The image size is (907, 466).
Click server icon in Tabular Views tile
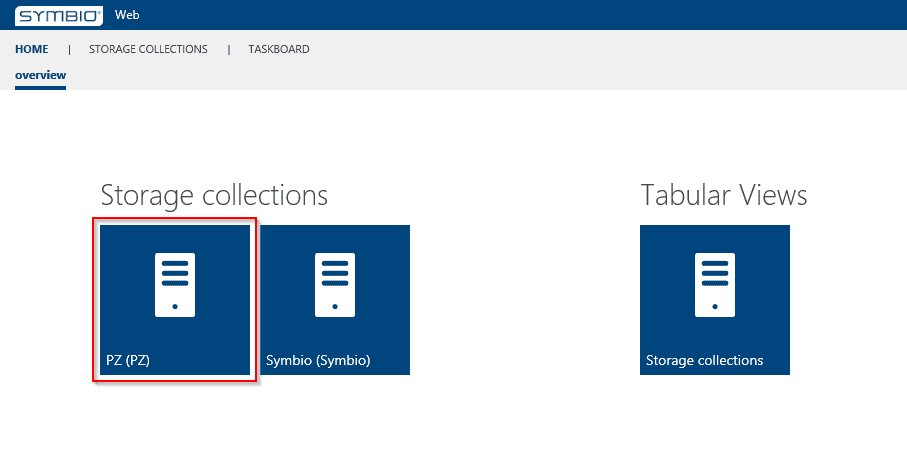point(715,283)
